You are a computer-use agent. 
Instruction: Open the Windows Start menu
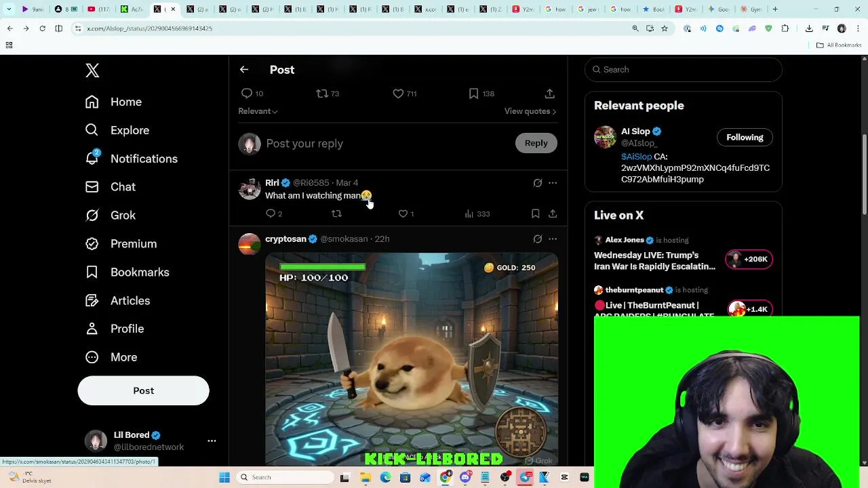(x=224, y=477)
